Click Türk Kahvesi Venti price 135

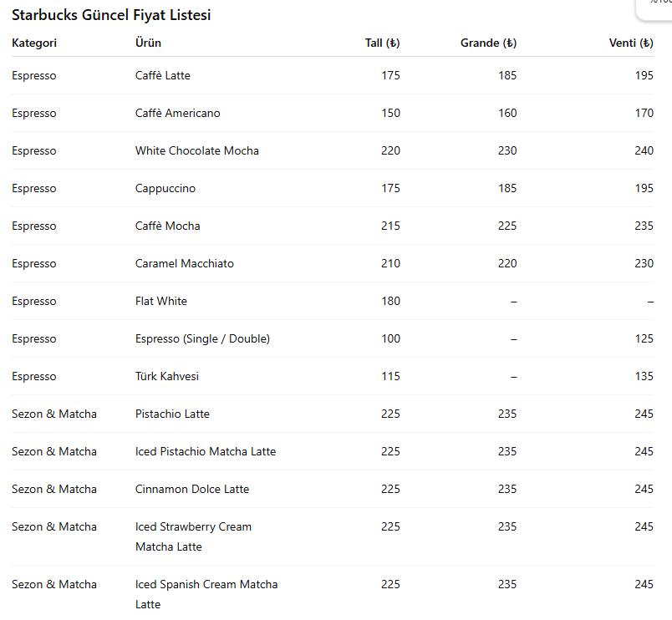(644, 377)
